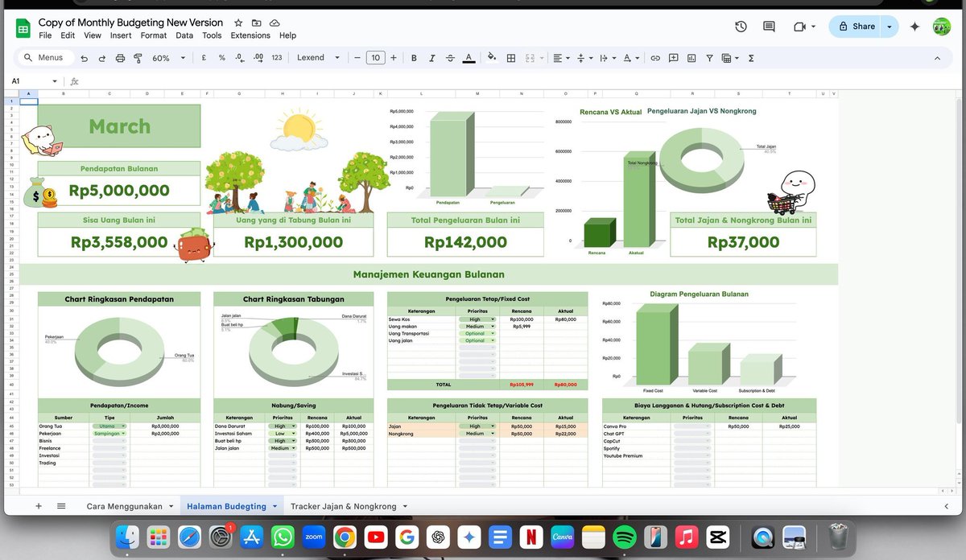Open the dropdown arrow beside Share

click(890, 27)
